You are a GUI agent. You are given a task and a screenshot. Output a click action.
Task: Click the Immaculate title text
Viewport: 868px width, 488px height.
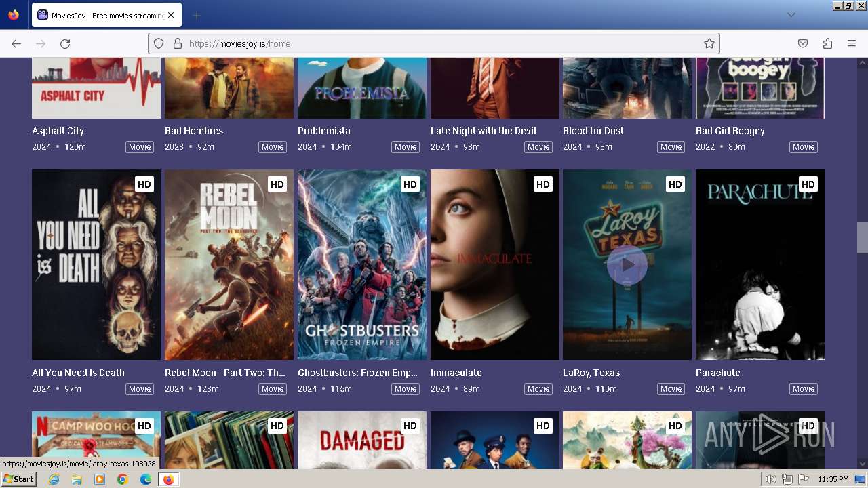456,373
